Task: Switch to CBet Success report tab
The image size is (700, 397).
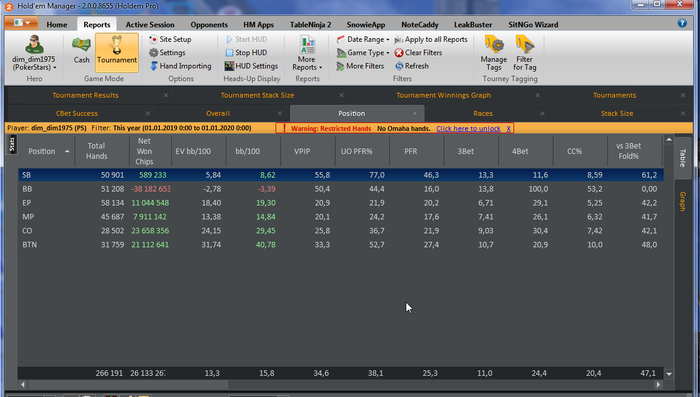Action: [76, 113]
